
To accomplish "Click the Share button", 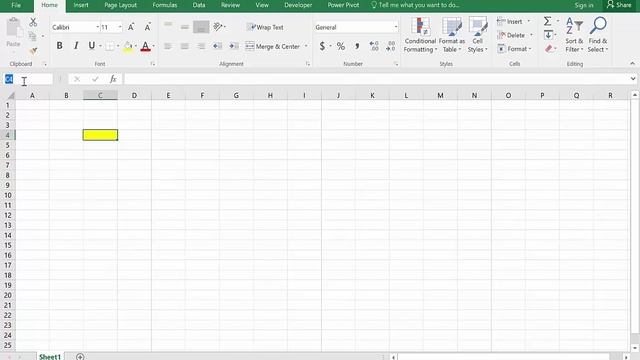I will point(619,5).
